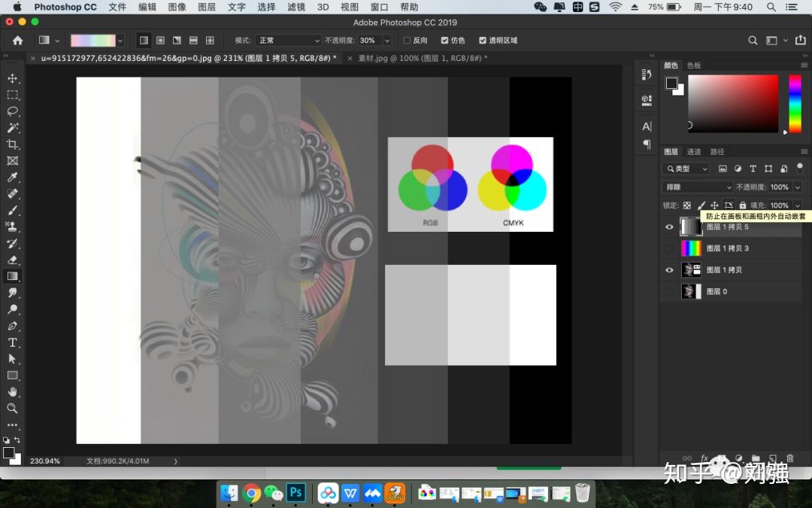
Task: Open the Character panel icon
Action: tap(647, 126)
